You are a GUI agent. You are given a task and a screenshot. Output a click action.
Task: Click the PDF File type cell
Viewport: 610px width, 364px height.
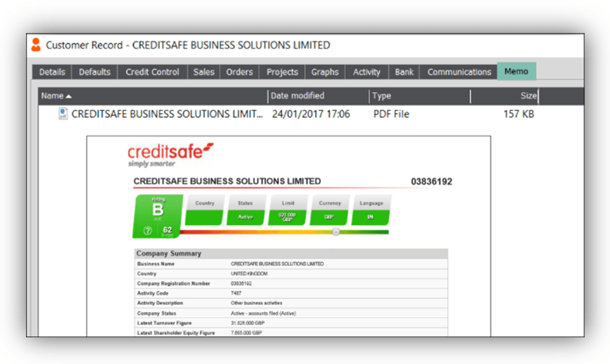pyautogui.click(x=391, y=114)
